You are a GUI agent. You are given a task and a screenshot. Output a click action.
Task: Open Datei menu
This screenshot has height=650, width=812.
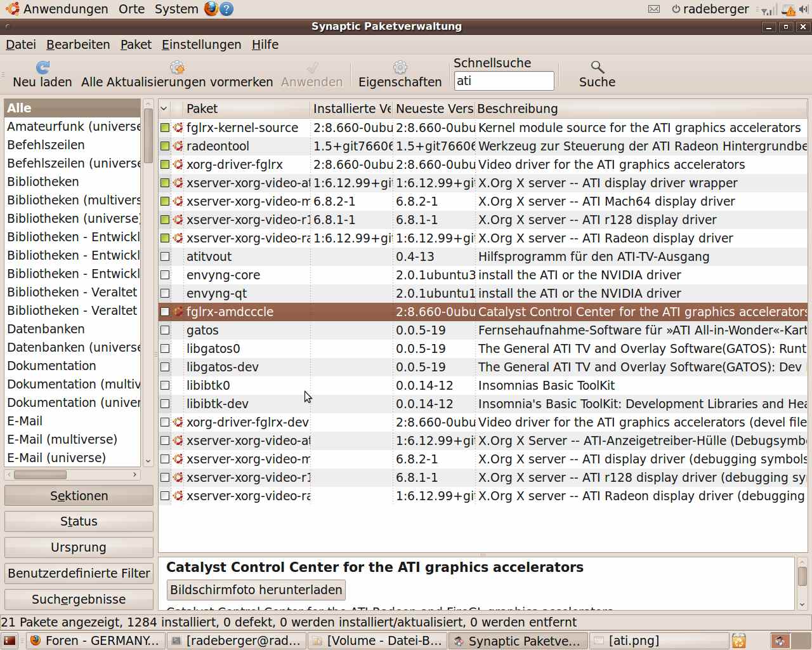click(21, 44)
